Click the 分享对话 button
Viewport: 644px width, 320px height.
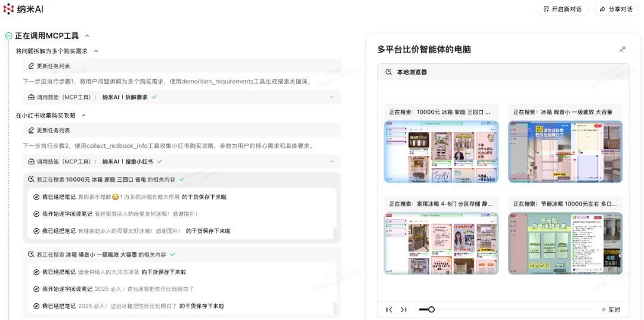[616, 9]
